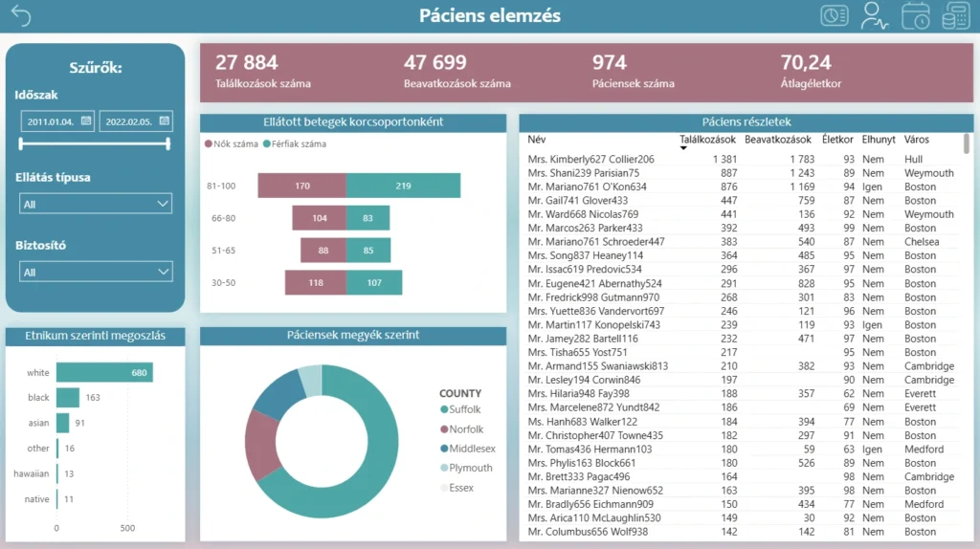Viewport: 980px width, 549px height.
Task: Toggle Nők száma legend item
Action: [232, 144]
